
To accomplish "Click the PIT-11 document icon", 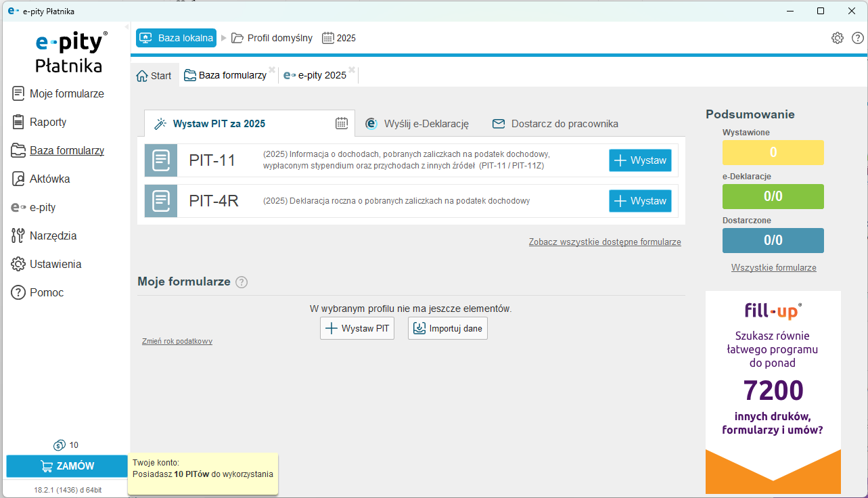I will (161, 160).
